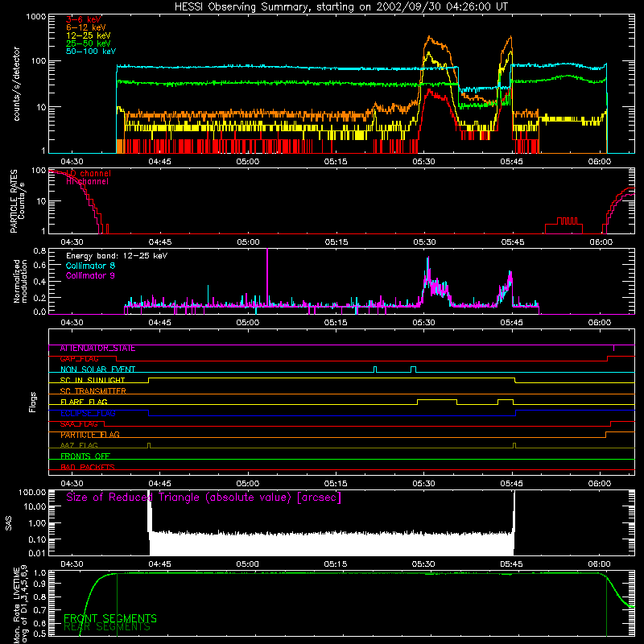Click the first raised FLARE_FLAG pulse near 05:30
This screenshot has width=644, height=644.
pyautogui.click(x=437, y=400)
